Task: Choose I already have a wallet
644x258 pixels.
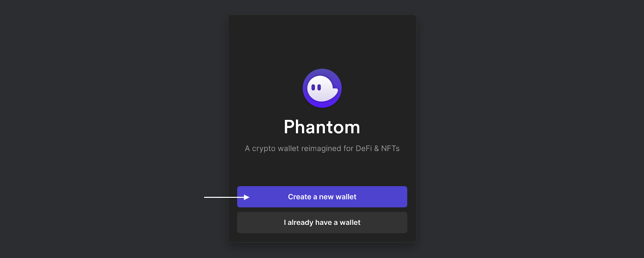Action: point(322,223)
